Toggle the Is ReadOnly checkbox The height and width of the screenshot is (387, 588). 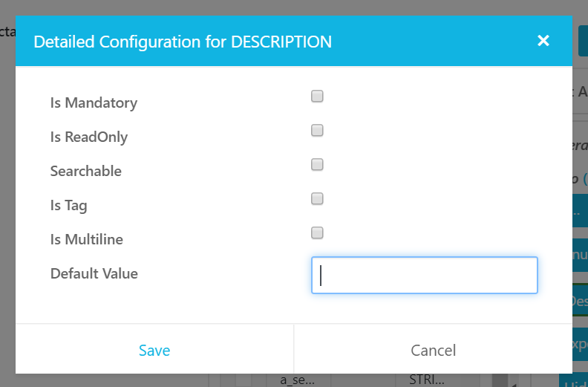(317, 130)
